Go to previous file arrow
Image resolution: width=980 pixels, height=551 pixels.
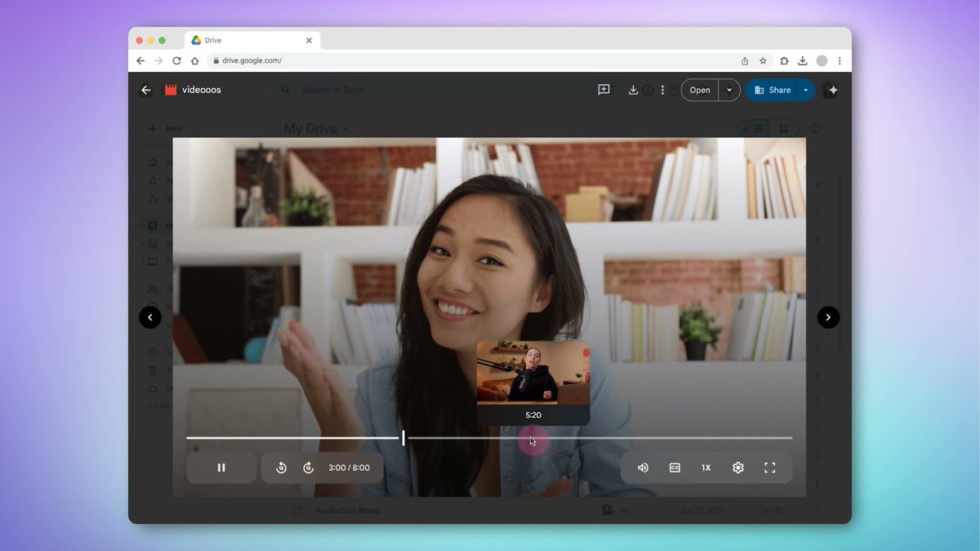click(x=150, y=318)
